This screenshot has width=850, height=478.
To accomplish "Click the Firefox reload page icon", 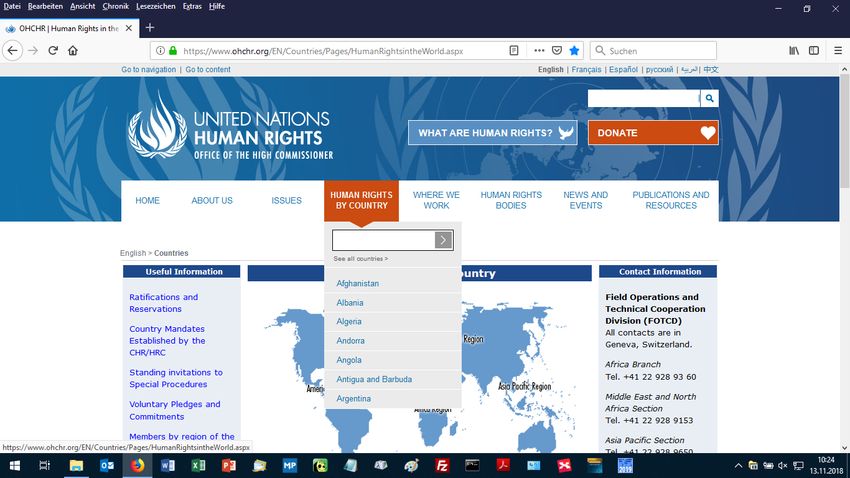I will point(53,50).
